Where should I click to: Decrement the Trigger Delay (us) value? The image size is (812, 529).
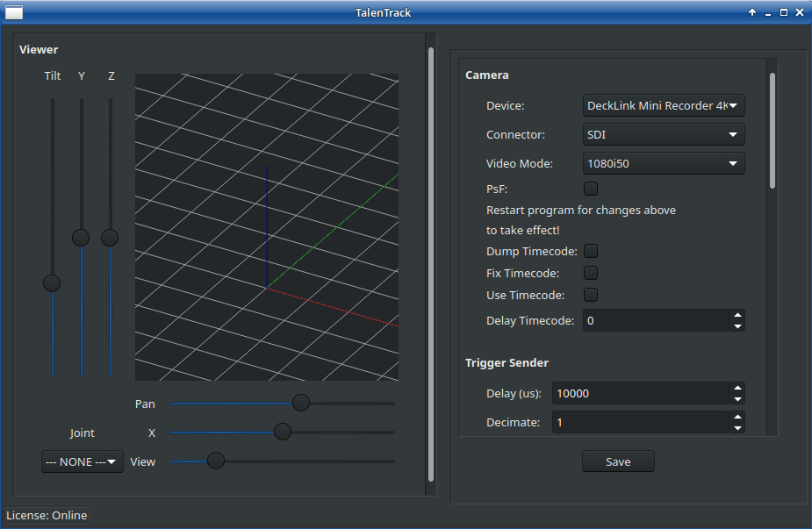coord(737,399)
